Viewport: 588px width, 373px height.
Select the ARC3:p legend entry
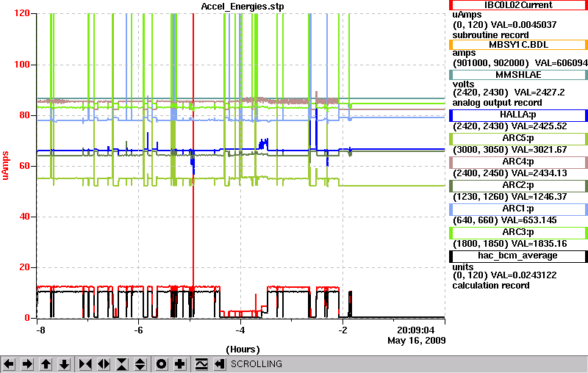pyautogui.click(x=518, y=233)
